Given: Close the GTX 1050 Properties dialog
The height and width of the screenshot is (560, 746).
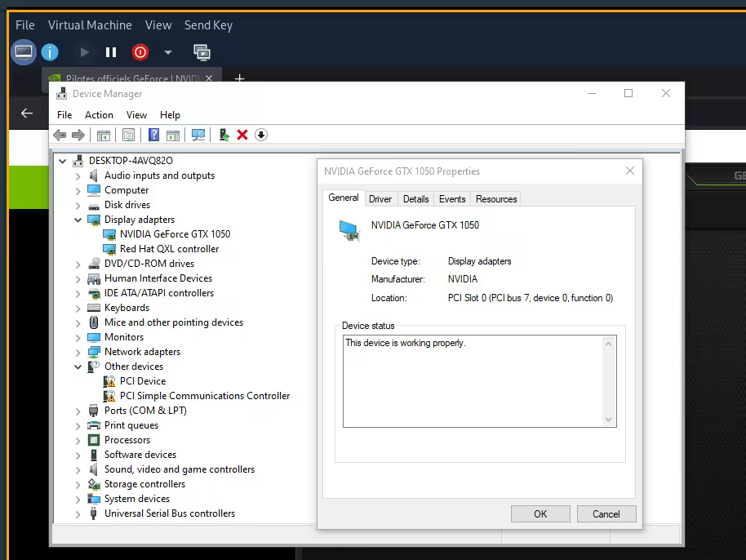Looking at the screenshot, I should tap(630, 171).
